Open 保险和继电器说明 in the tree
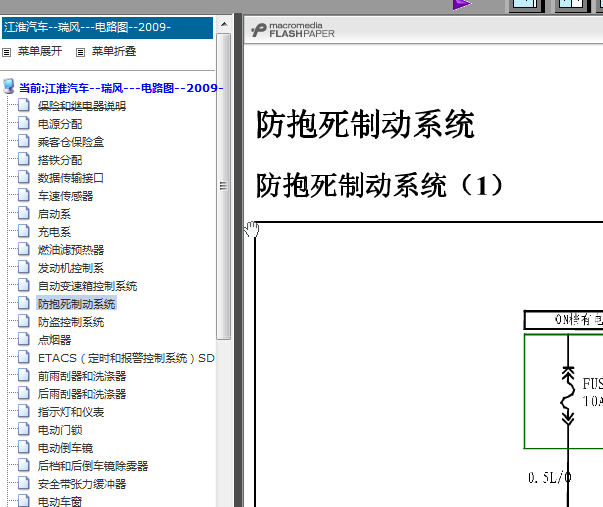The height and width of the screenshot is (507, 603). (82, 106)
